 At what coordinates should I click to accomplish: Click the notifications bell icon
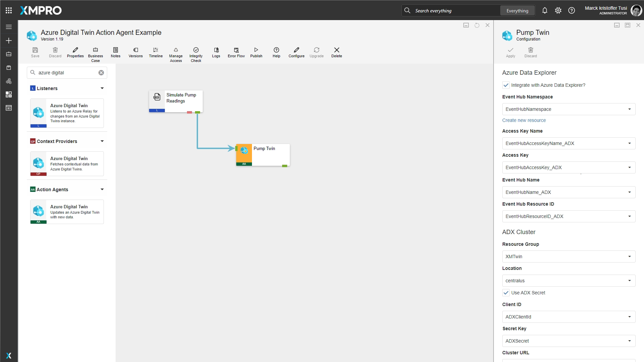(x=544, y=10)
